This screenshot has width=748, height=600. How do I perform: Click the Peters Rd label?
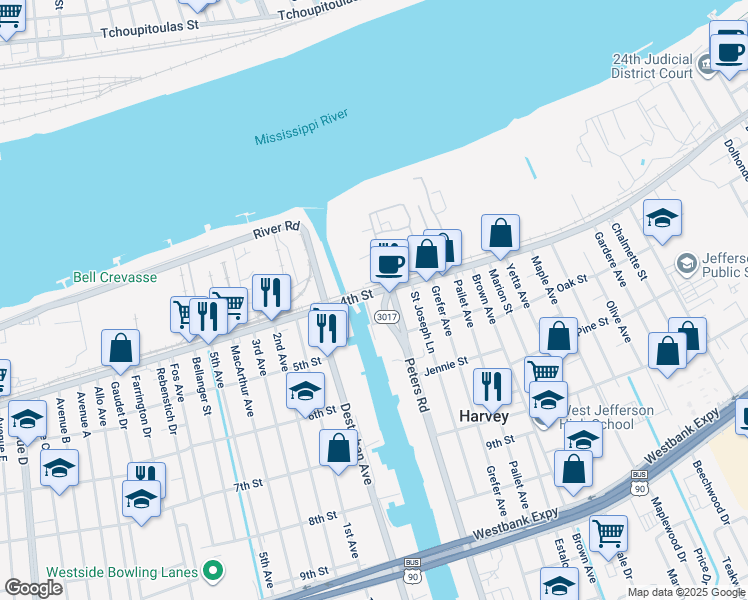416,385
